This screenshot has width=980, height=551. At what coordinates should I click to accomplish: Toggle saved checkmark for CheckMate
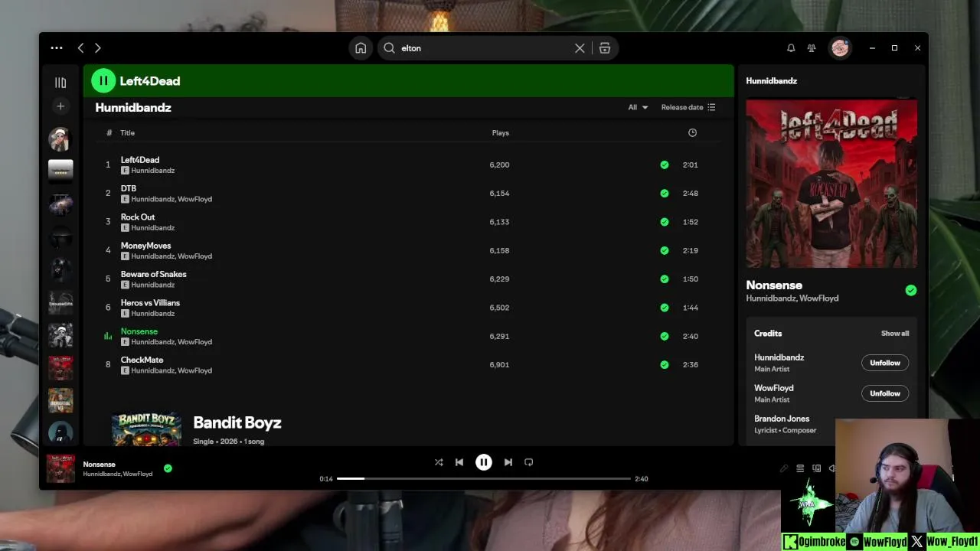[664, 364]
